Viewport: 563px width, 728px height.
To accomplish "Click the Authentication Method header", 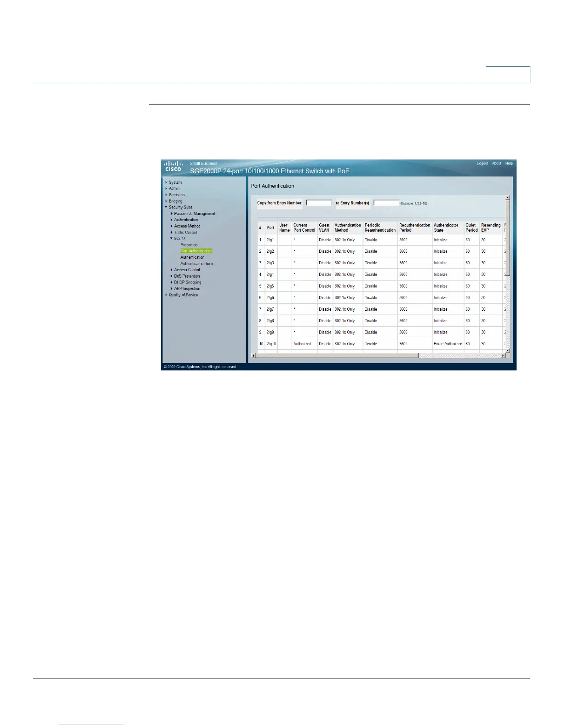I will coord(348,227).
